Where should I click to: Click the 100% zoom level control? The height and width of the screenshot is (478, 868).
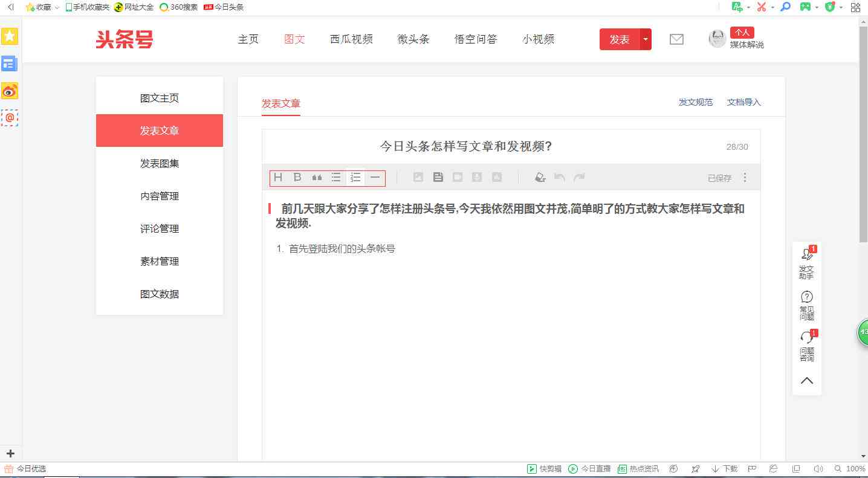click(x=850, y=469)
